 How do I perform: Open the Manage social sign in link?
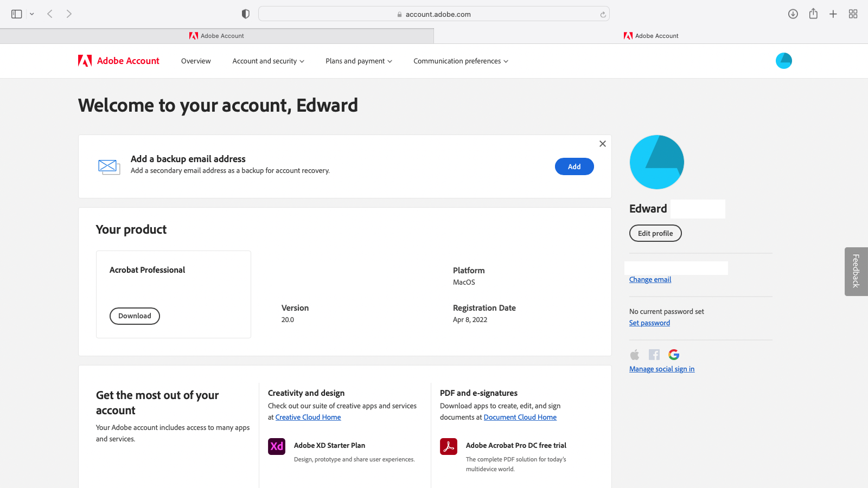662,369
